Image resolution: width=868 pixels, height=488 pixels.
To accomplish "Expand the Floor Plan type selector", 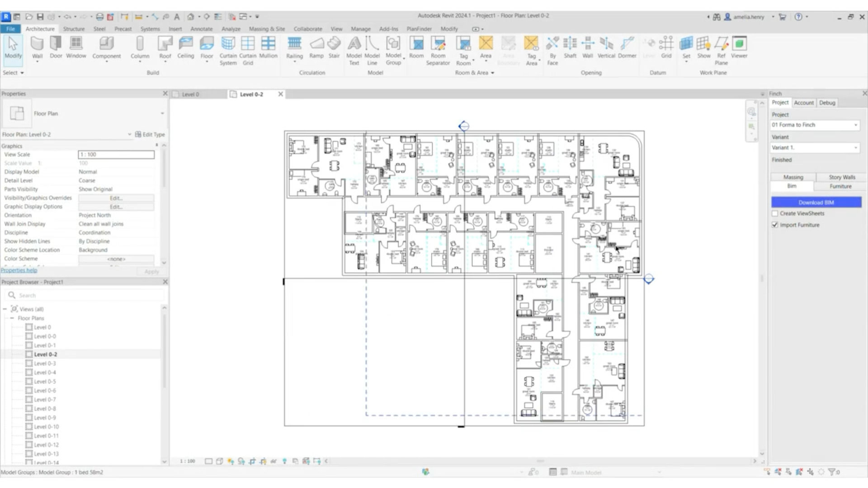I will pyautogui.click(x=162, y=114).
